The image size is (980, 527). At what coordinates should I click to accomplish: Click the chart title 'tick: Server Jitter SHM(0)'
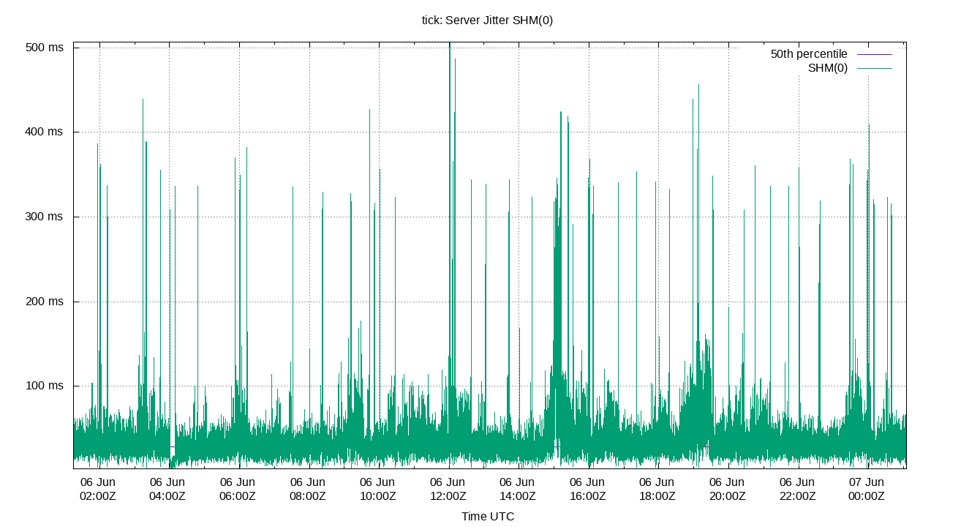tap(488, 20)
